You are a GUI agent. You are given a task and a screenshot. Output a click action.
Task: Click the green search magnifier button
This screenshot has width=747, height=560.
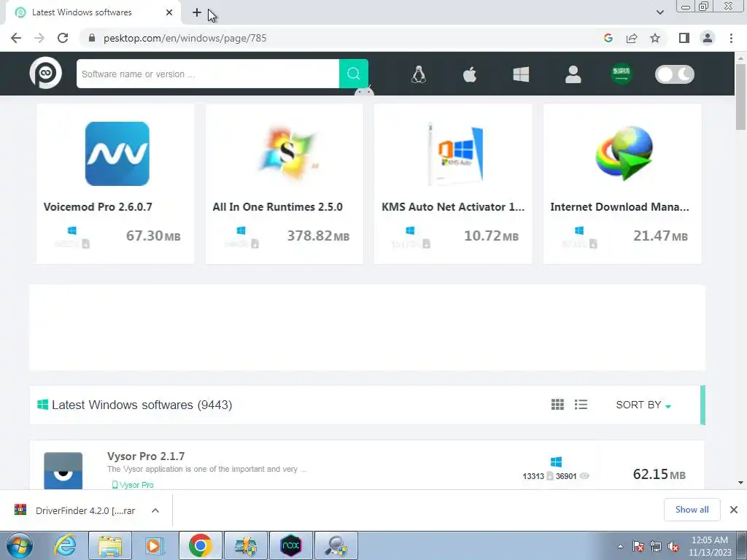354,74
